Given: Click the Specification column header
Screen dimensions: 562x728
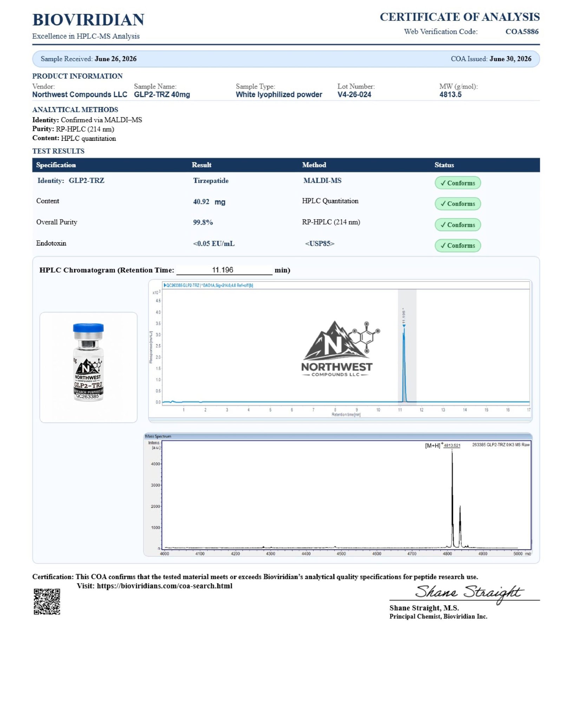Looking at the screenshot, I should [56, 165].
